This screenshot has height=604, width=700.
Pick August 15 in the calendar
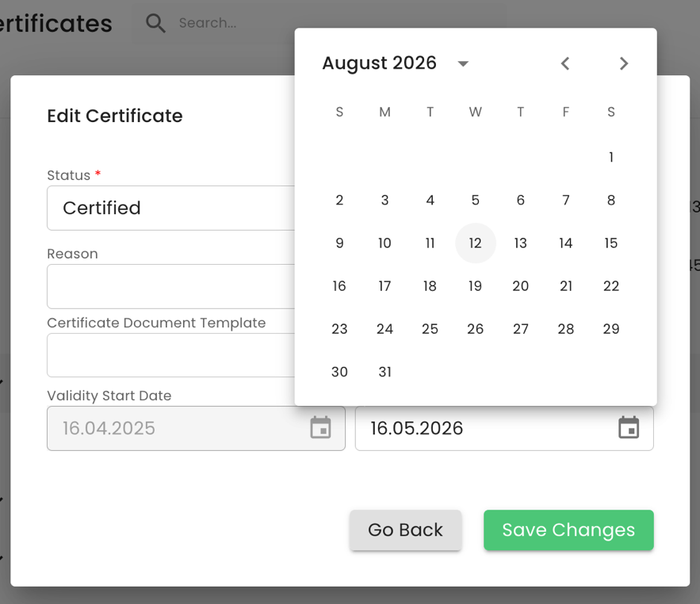pyautogui.click(x=611, y=243)
